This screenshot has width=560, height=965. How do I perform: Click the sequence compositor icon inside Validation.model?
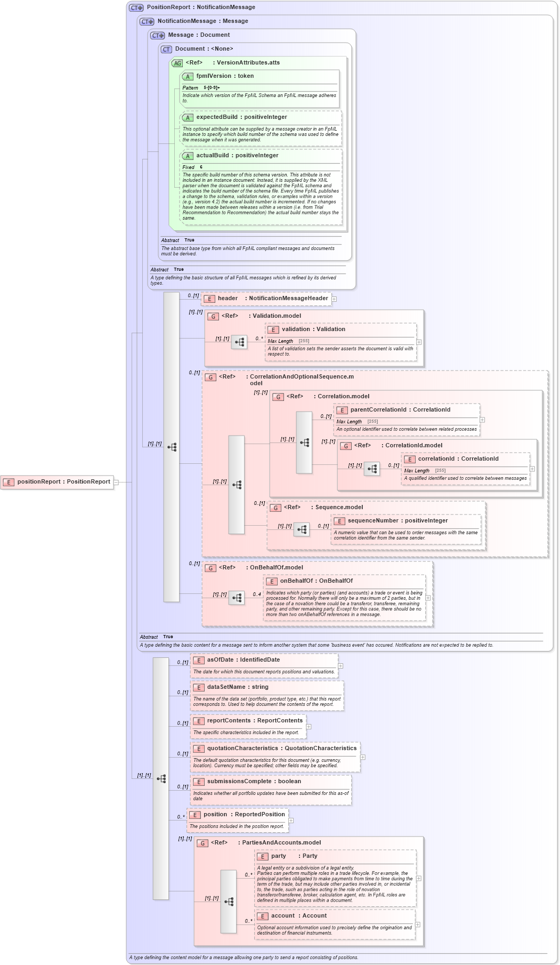pos(239,342)
